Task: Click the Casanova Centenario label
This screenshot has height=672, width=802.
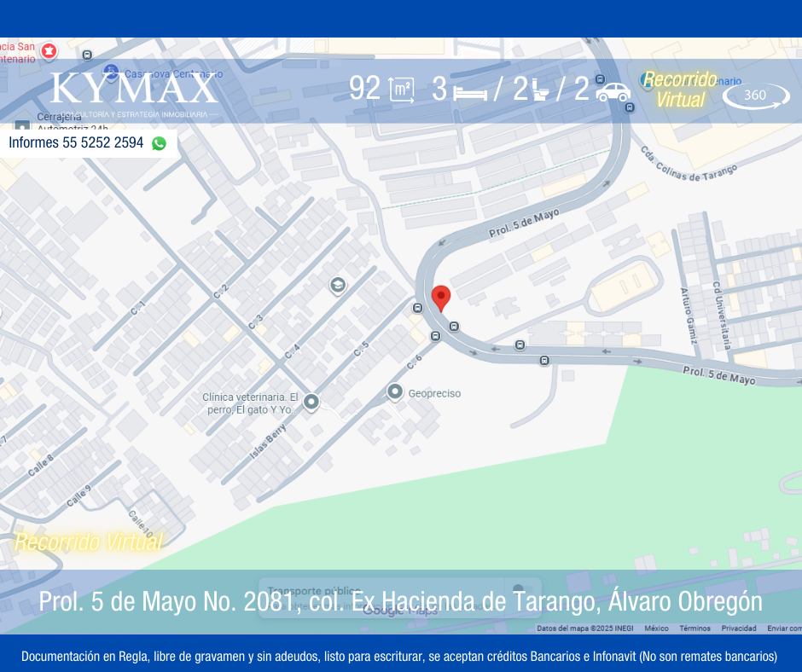Action: (x=173, y=73)
